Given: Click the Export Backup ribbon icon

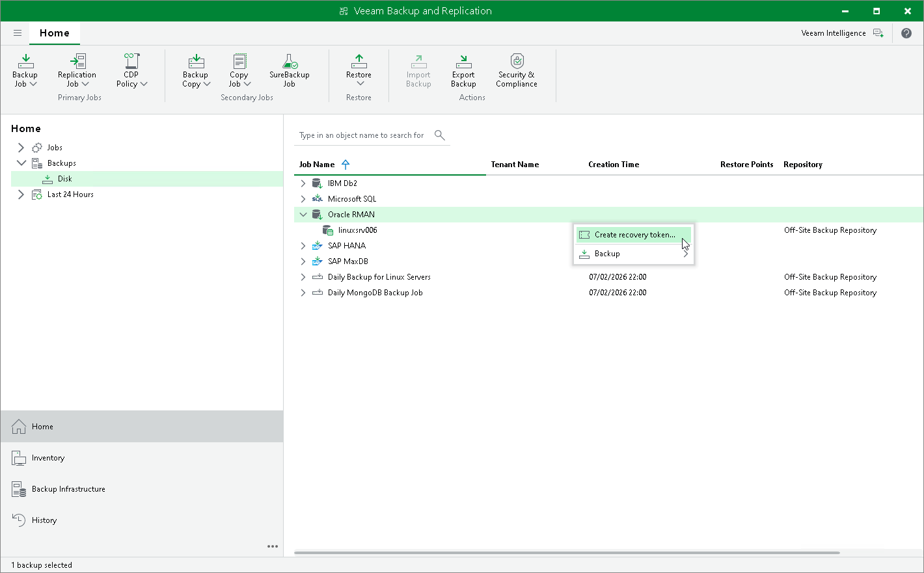Looking at the screenshot, I should 464,62.
